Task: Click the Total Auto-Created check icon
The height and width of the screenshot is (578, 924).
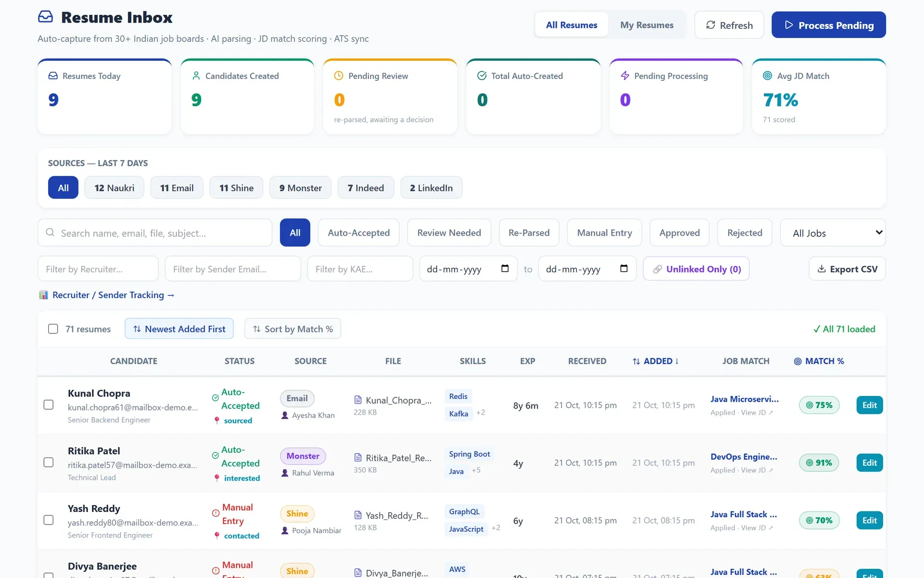Action: click(x=482, y=76)
